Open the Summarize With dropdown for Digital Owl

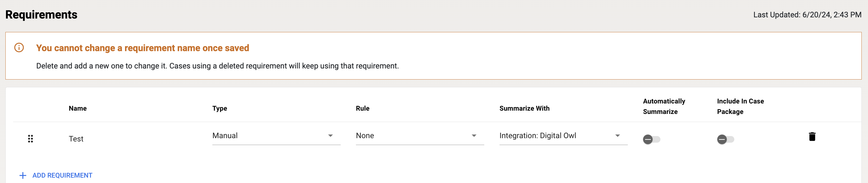click(x=563, y=135)
